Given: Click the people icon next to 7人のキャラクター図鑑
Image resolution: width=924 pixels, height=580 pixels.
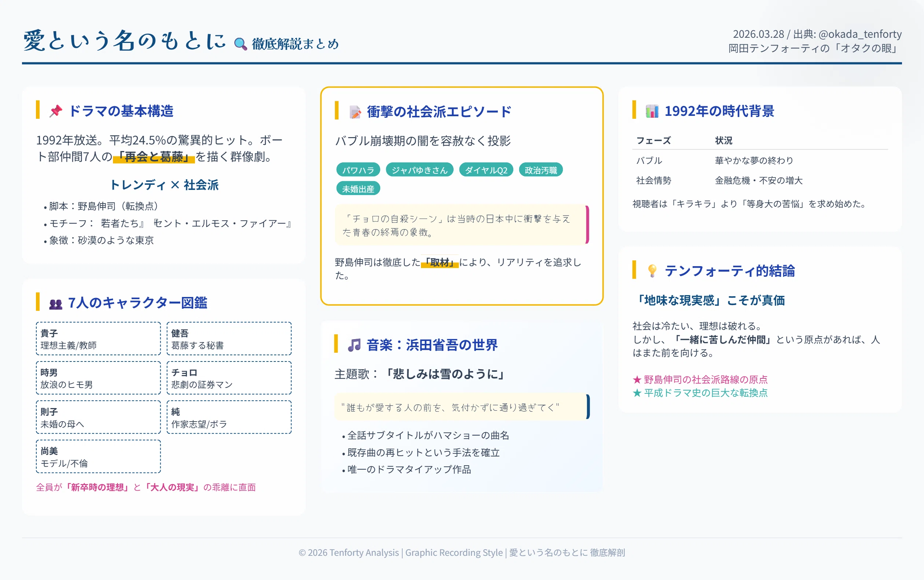Looking at the screenshot, I should pos(56,304).
